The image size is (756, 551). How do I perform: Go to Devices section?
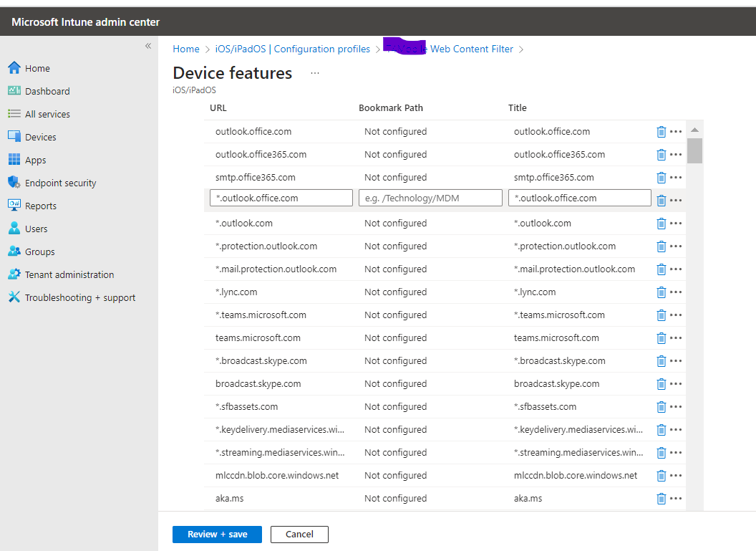tap(31, 137)
